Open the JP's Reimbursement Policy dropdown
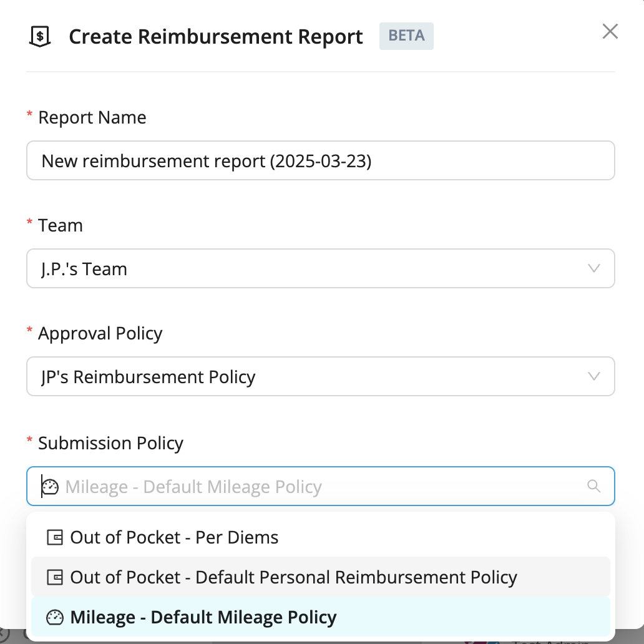The height and width of the screenshot is (644, 644). pos(320,376)
